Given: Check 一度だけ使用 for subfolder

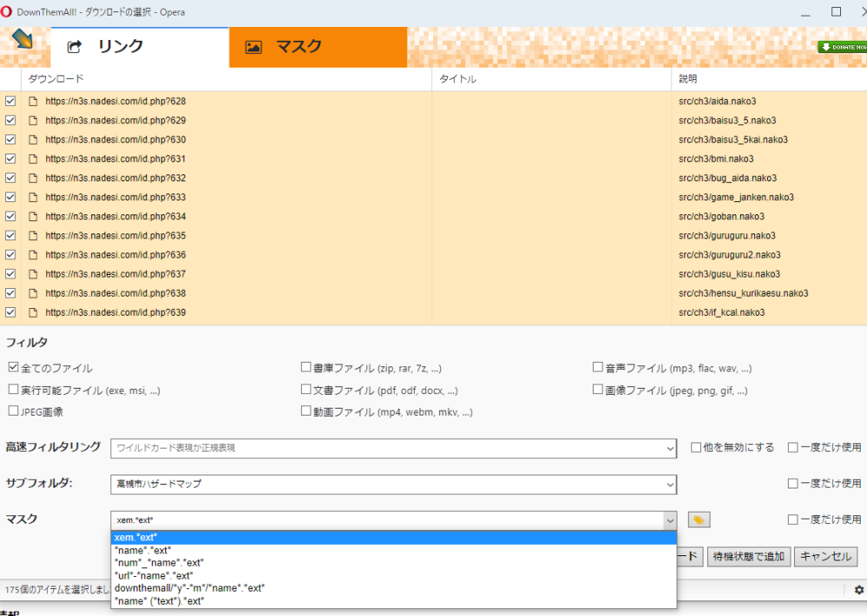Looking at the screenshot, I should [x=793, y=483].
